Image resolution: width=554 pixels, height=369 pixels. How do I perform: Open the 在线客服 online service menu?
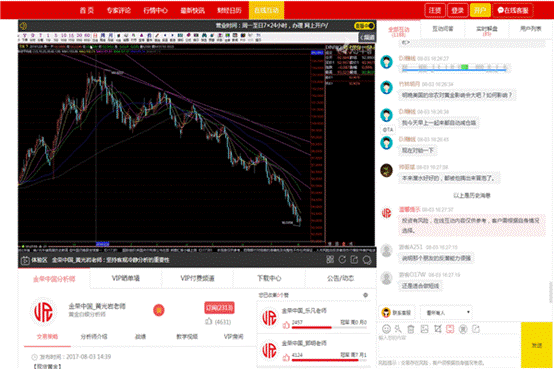point(513,10)
